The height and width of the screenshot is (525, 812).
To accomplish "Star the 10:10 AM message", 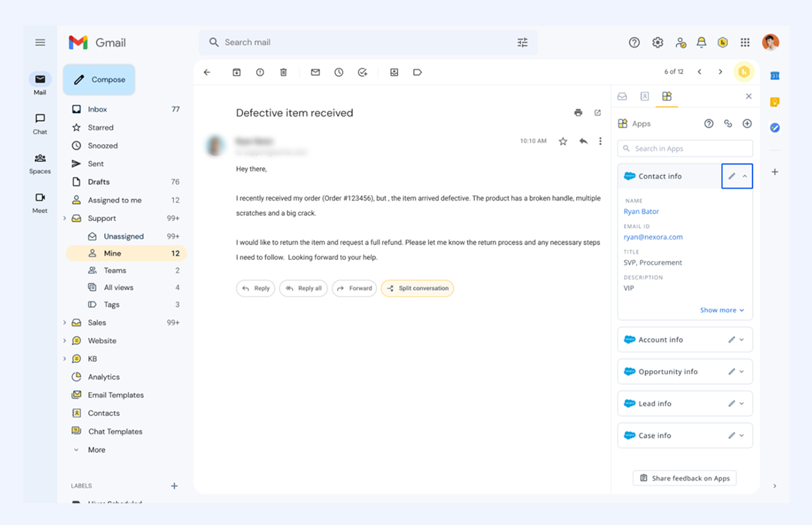I will tap(563, 141).
